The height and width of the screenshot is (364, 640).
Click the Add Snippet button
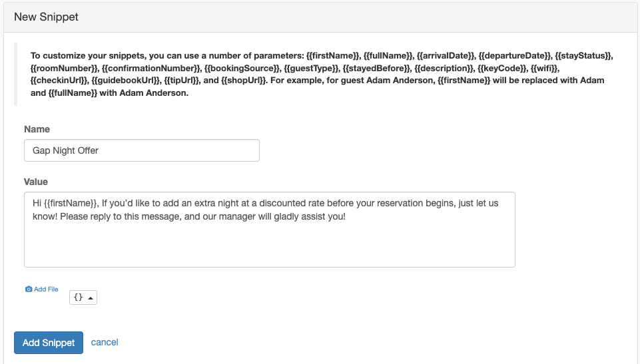tap(49, 343)
